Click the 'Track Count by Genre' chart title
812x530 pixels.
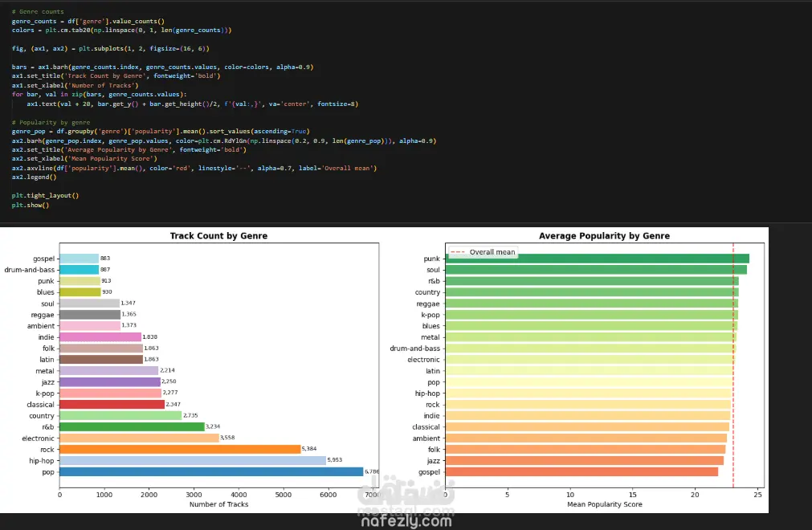tap(218, 236)
